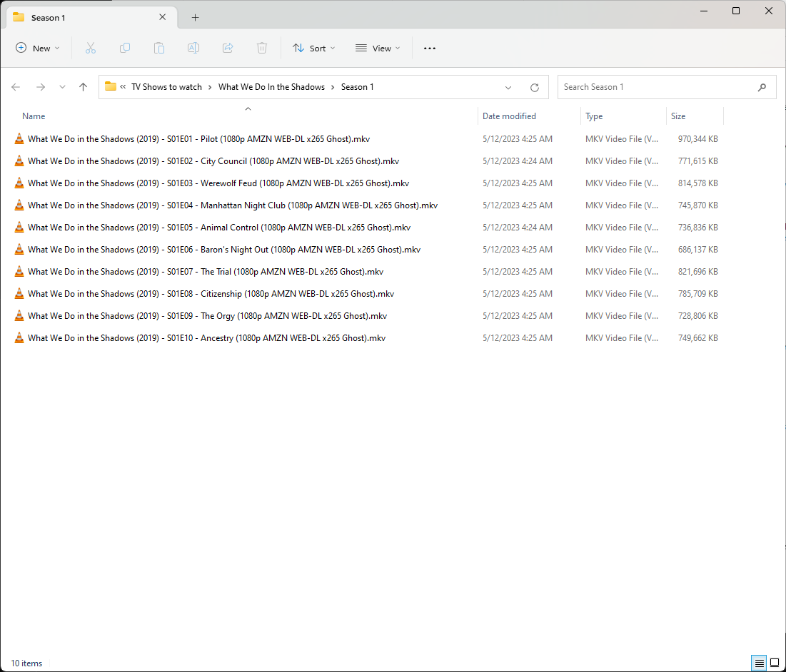Image resolution: width=786 pixels, height=672 pixels.
Task: Click the search magnifier icon
Action: 762,87
